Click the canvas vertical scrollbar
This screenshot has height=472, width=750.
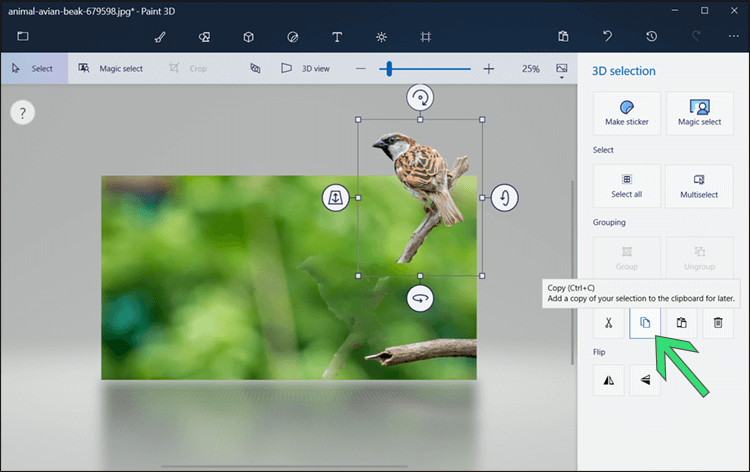[x=572, y=273]
